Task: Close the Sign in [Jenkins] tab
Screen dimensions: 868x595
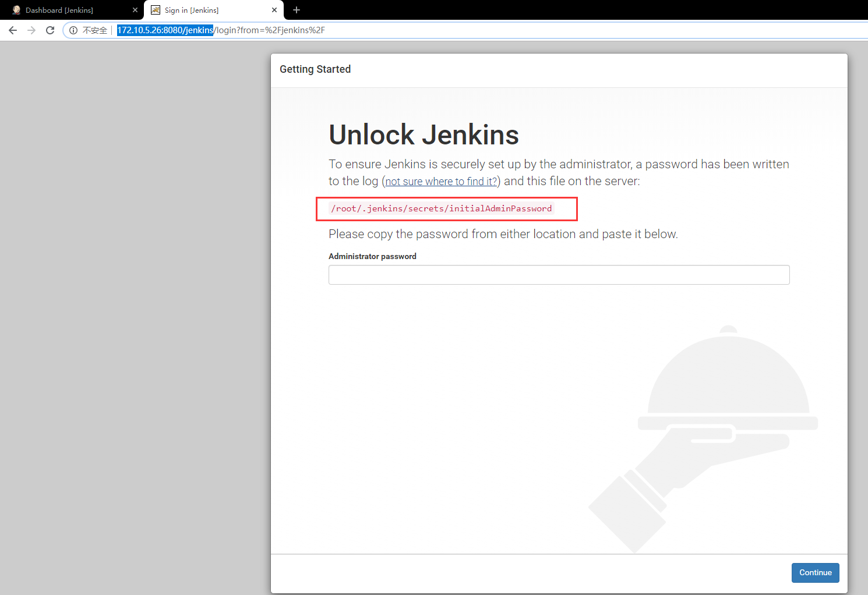Action: [x=274, y=10]
